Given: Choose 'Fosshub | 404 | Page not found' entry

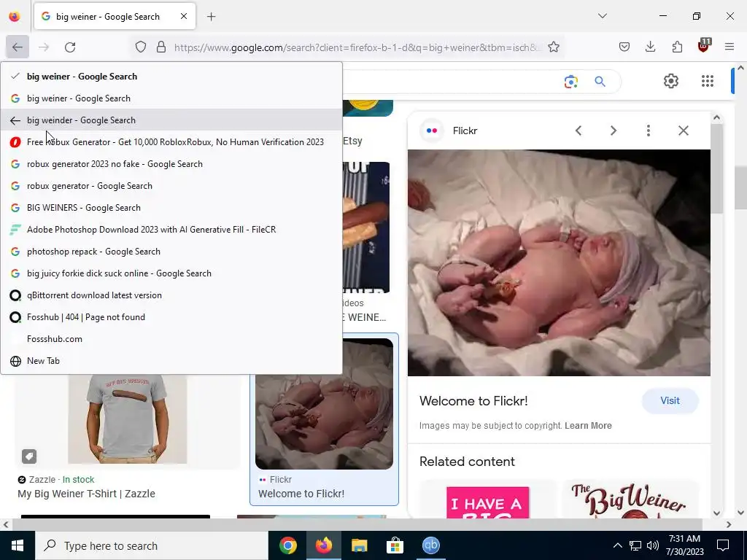Looking at the screenshot, I should tap(171, 317).
